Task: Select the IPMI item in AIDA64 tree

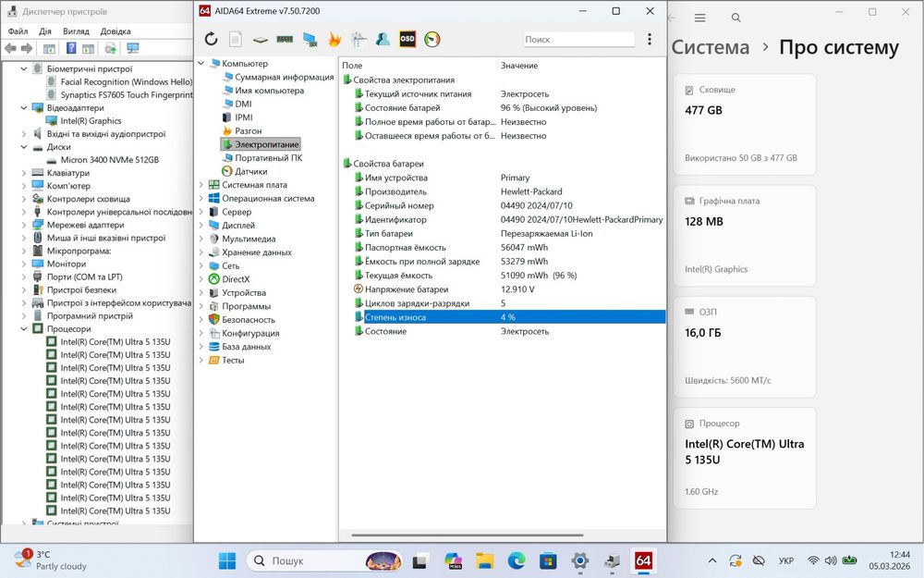Action: pos(243,117)
